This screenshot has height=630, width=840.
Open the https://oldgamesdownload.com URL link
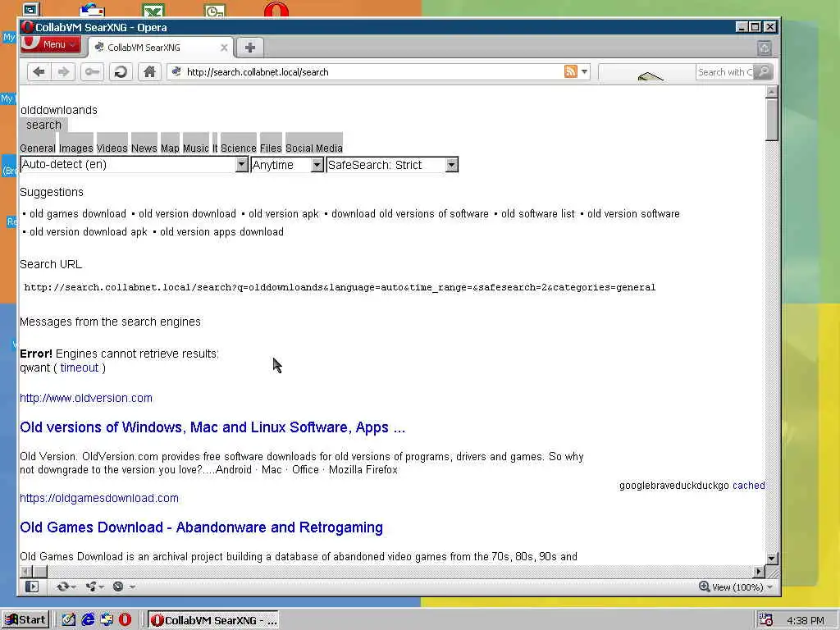tap(99, 498)
